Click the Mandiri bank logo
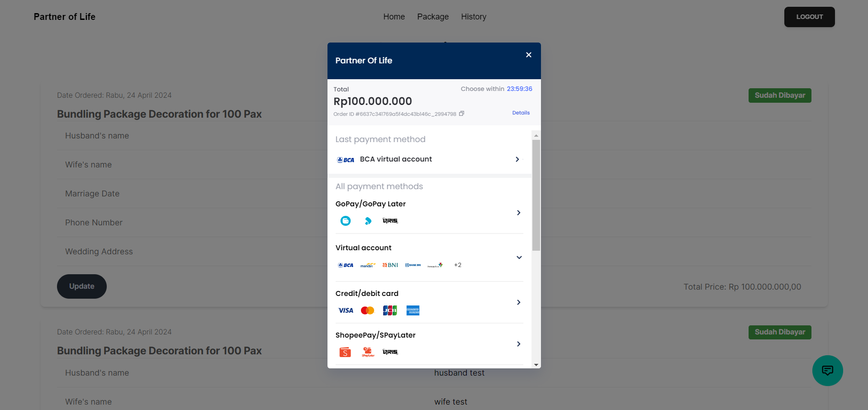Screen dimensions: 868x410 click(x=368, y=265)
